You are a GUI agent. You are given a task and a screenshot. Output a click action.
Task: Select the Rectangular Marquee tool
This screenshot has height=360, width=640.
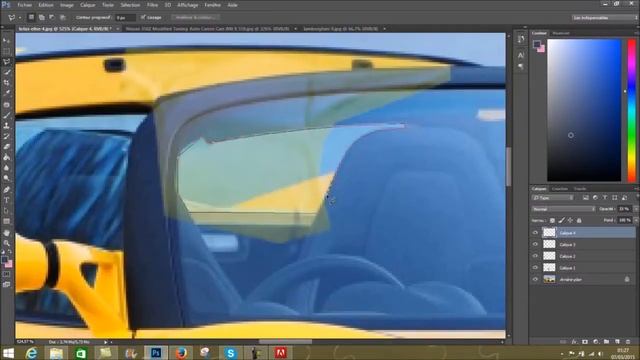(7, 51)
